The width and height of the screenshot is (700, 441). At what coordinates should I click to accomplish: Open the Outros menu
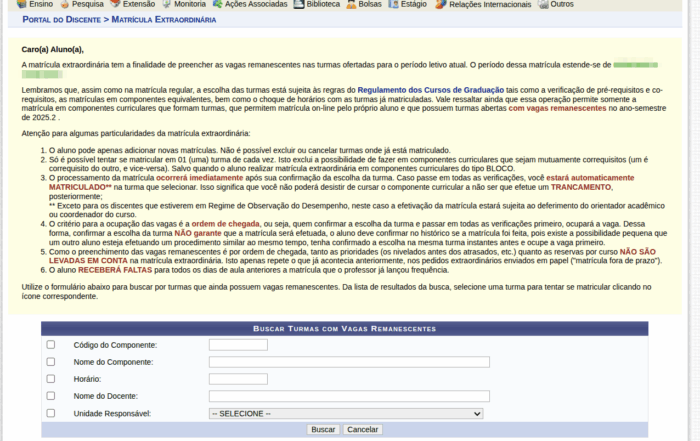pos(561,4)
